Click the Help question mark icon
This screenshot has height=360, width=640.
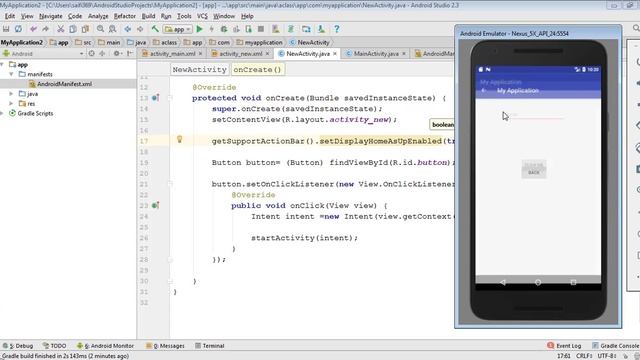pos(336,29)
